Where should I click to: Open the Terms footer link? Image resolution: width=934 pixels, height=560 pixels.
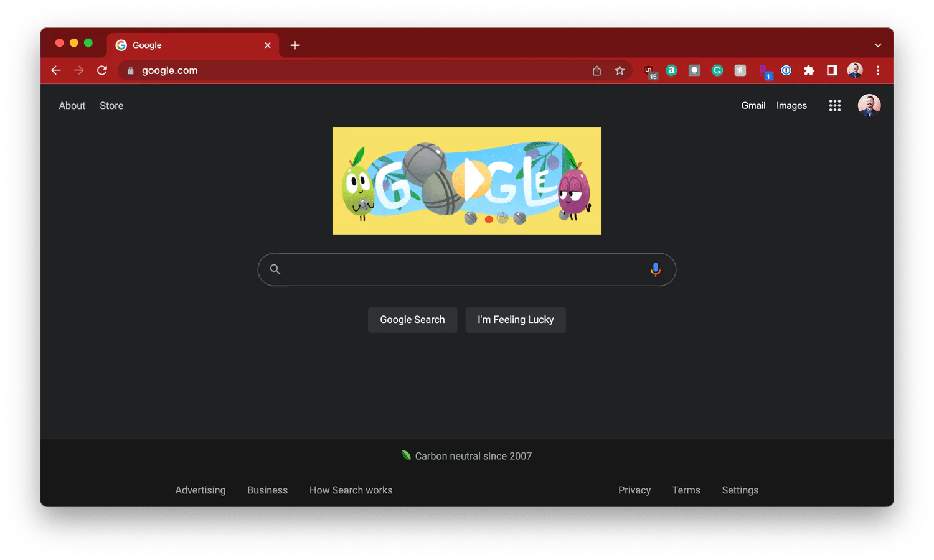[686, 490]
